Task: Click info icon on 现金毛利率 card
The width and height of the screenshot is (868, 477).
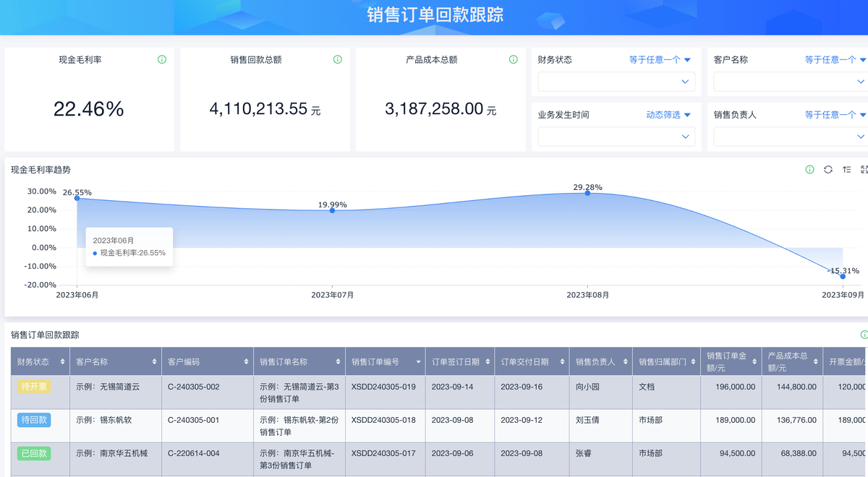Action: click(x=162, y=59)
